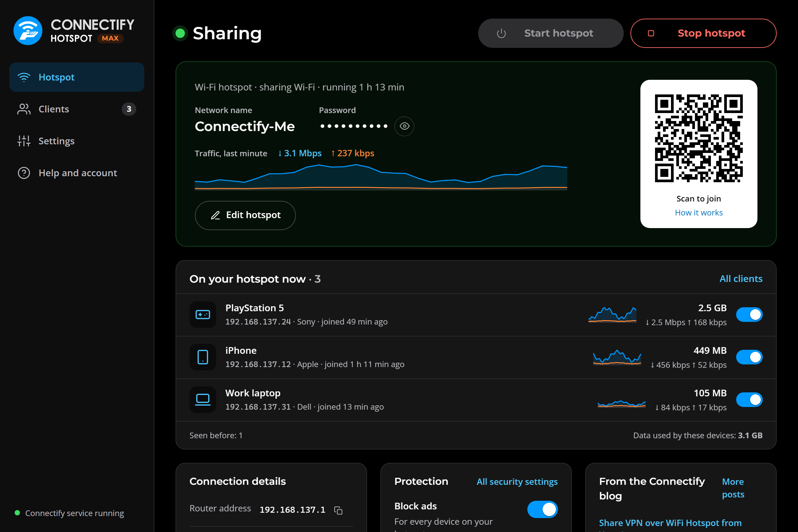Click the Work laptop traffic sparkline
The image size is (798, 532).
coord(622,404)
